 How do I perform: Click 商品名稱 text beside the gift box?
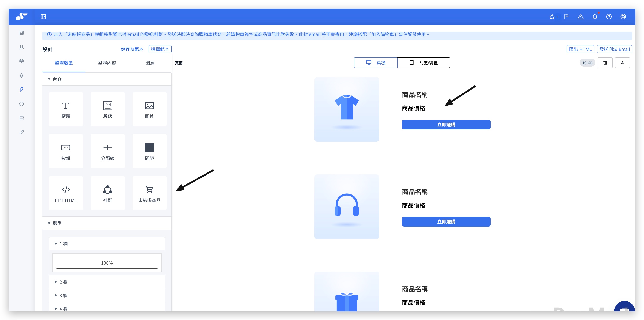point(415,289)
